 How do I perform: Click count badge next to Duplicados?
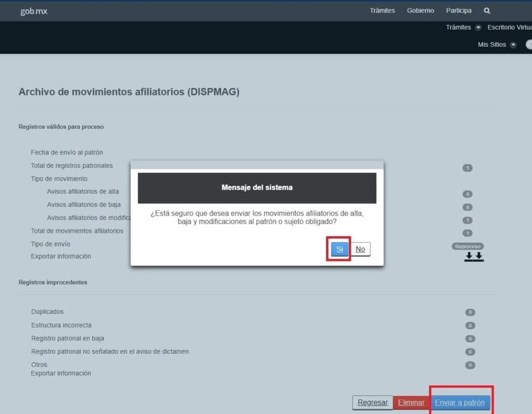[470, 312]
